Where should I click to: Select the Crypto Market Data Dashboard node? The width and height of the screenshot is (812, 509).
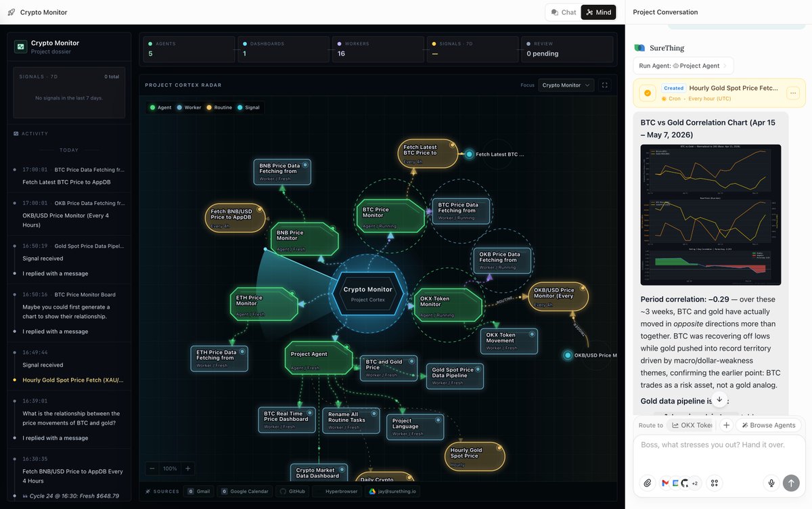[319, 472]
